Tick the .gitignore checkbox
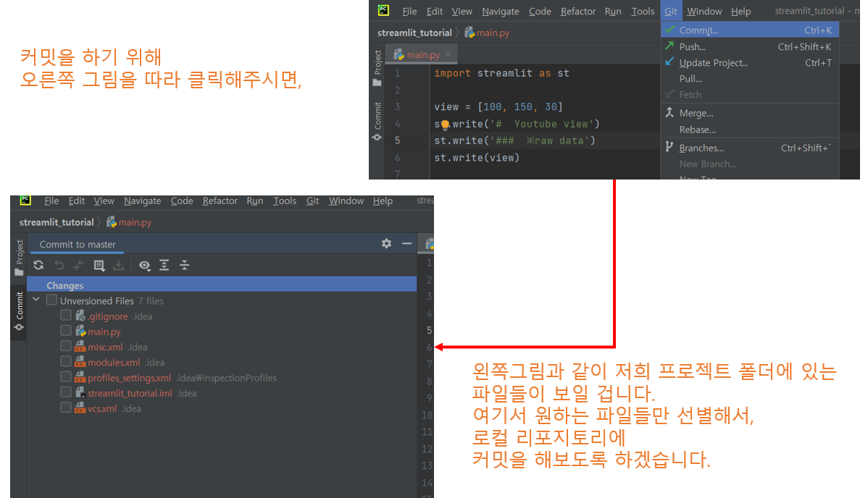Screen dimensions: 868x498 [x=66, y=316]
